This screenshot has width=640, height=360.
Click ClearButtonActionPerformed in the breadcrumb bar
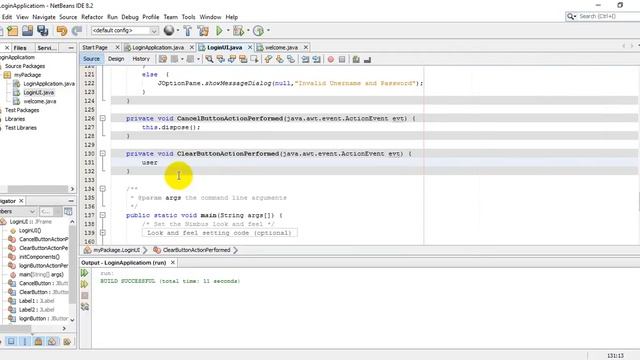[x=196, y=250]
